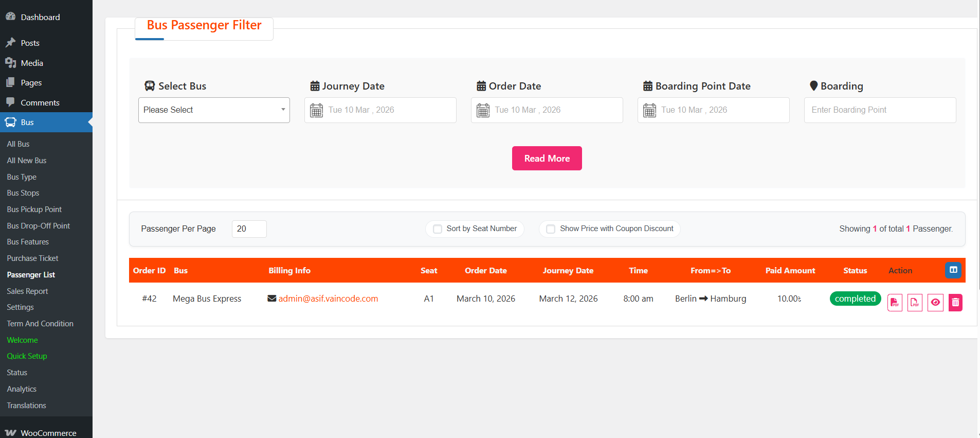This screenshot has width=980, height=438.
Task: Click the outlined PDF export icon
Action: coord(915,303)
